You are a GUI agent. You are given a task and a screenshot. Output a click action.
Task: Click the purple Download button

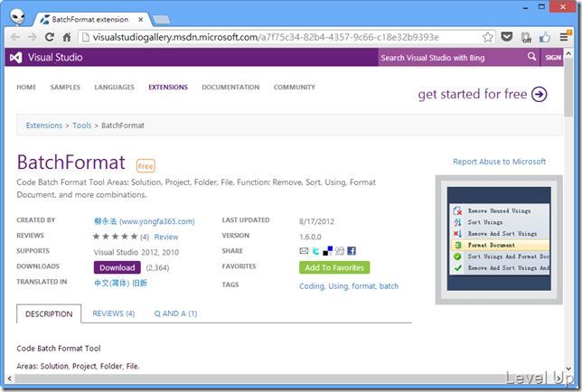click(117, 267)
